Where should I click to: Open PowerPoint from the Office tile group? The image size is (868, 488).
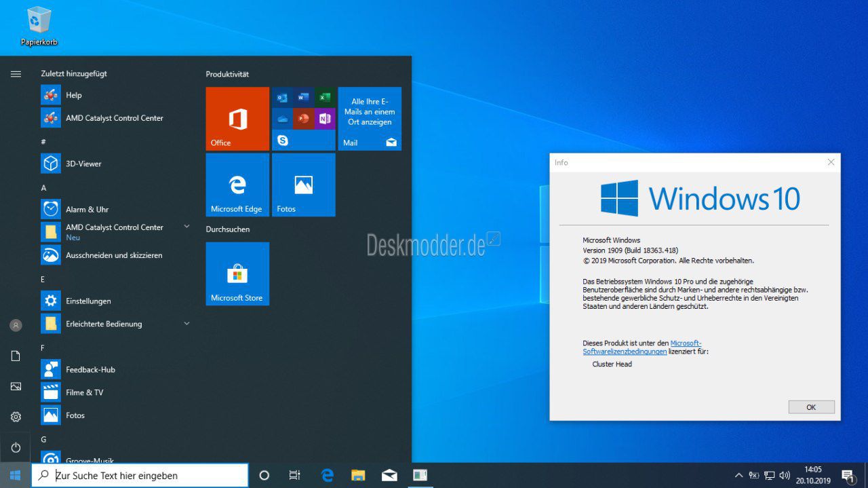click(x=303, y=119)
